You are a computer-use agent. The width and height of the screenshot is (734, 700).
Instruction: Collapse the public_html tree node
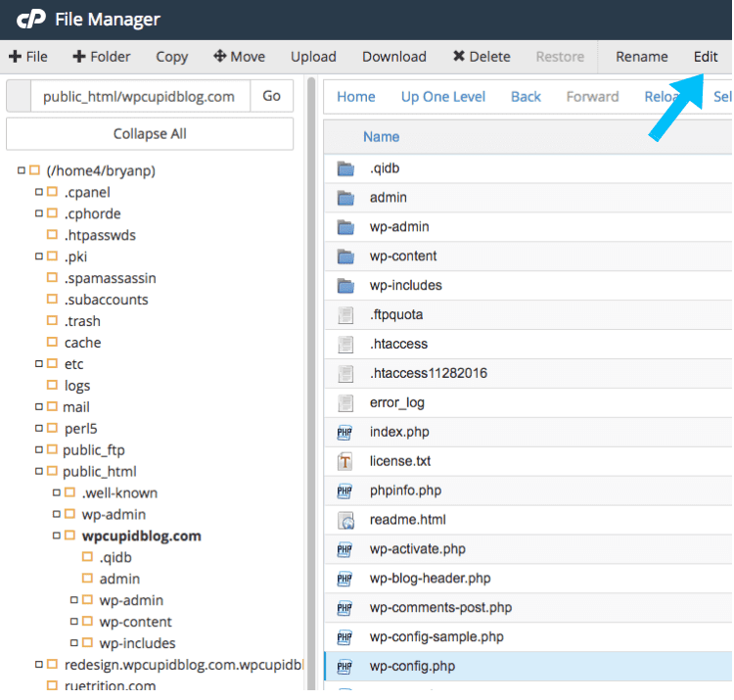pos(39,471)
